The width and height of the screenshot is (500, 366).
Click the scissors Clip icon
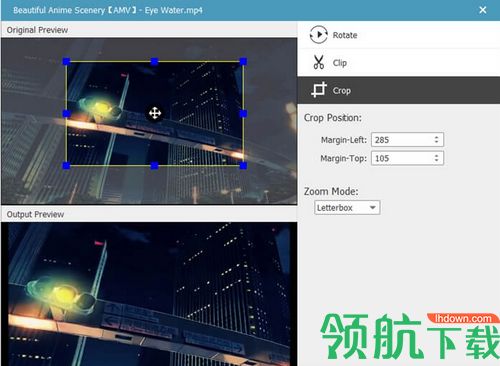tap(318, 62)
